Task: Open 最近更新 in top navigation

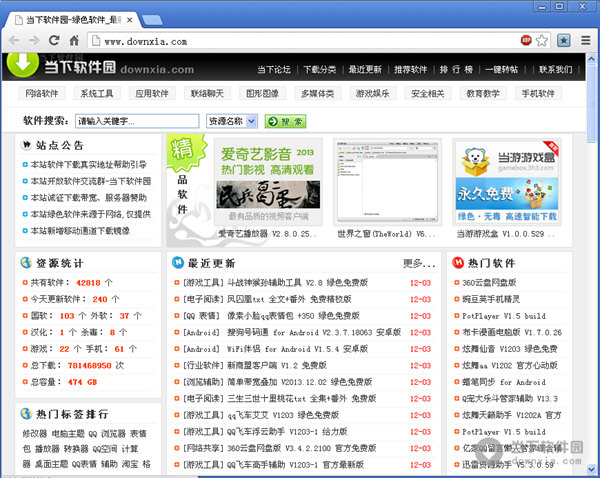Action: tap(365, 69)
